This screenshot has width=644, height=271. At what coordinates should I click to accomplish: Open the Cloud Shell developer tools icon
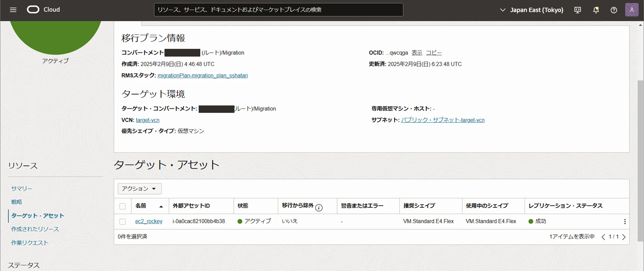pyautogui.click(x=578, y=10)
